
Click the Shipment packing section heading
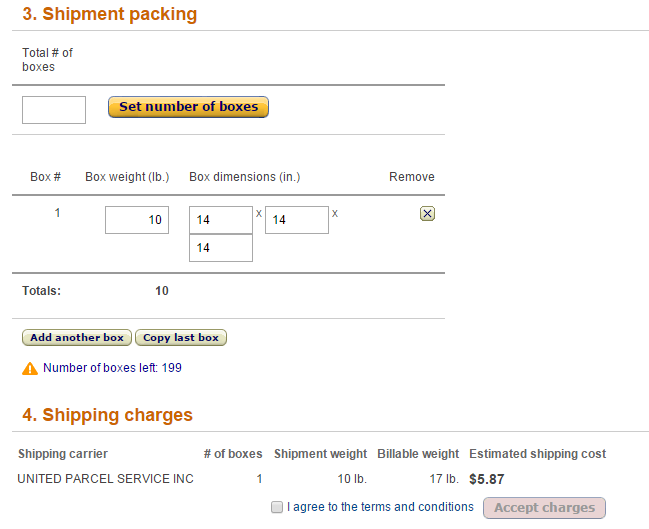(110, 14)
